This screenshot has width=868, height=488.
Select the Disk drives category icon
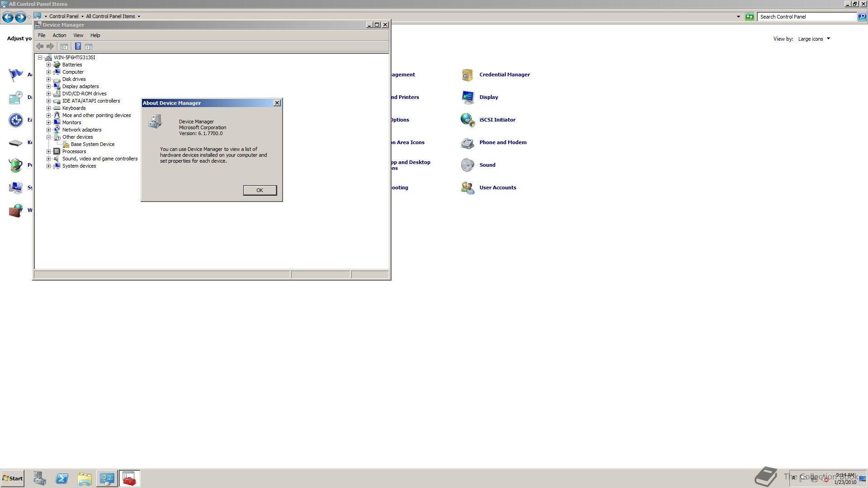[57, 79]
